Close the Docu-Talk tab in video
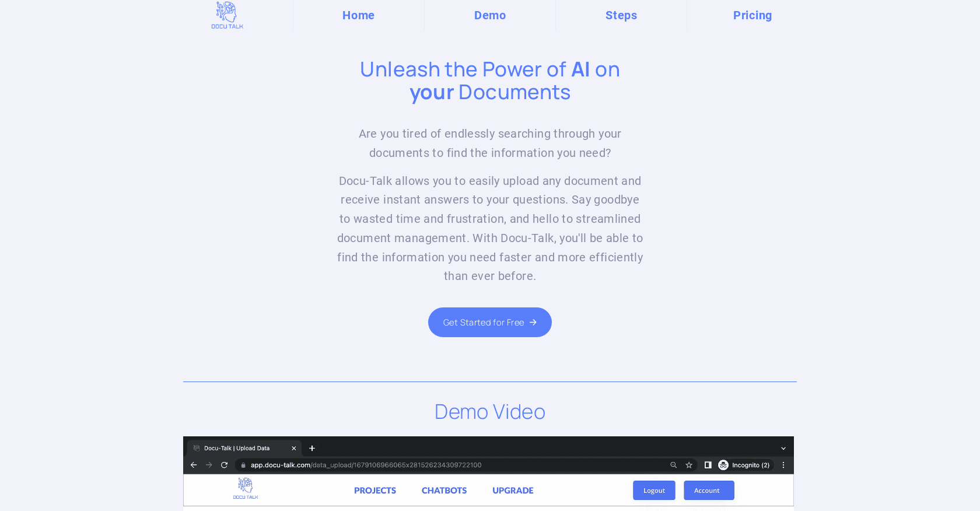This screenshot has height=511, width=980. [294, 448]
